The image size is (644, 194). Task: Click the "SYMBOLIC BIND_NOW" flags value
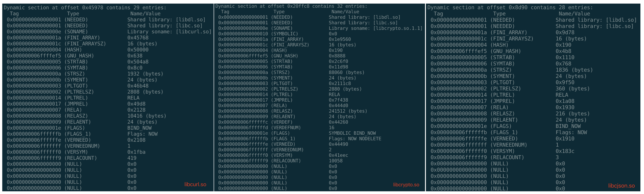(352, 133)
